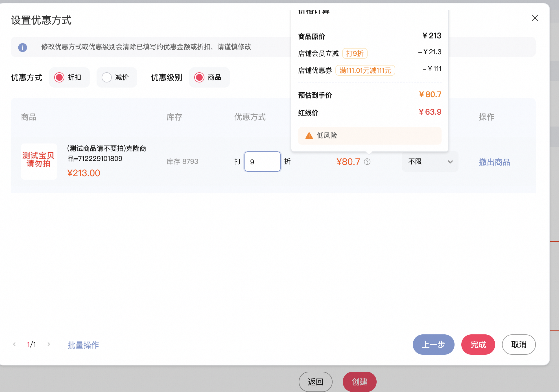Click the ¥213.00 product price
Screen dimensions: 559x392
pos(84,173)
